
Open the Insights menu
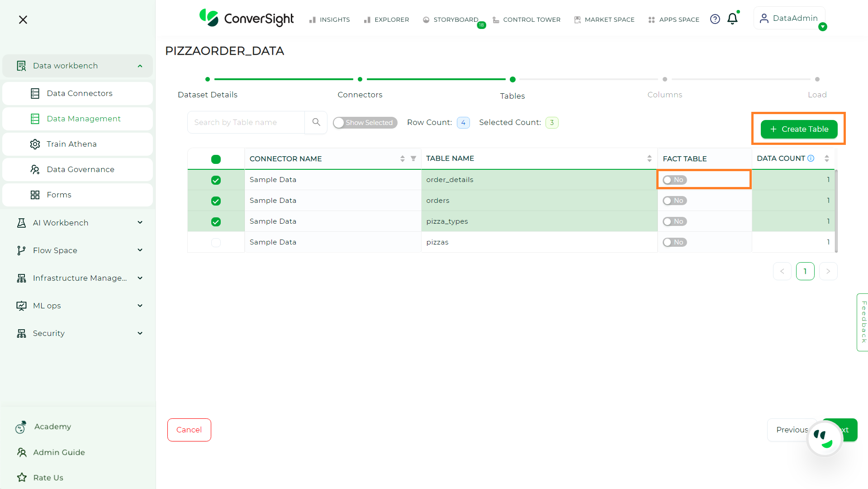329,19
